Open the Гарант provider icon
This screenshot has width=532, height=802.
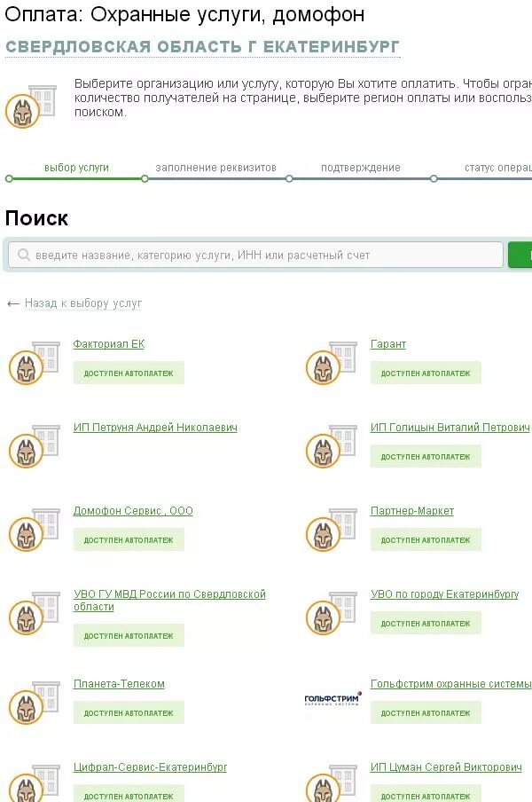click(331, 363)
